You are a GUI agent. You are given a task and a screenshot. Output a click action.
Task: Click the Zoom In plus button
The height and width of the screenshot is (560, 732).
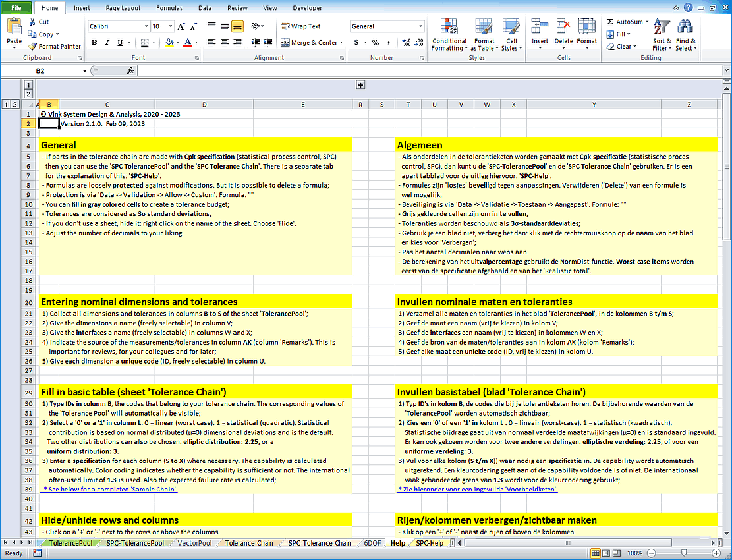tap(717, 553)
